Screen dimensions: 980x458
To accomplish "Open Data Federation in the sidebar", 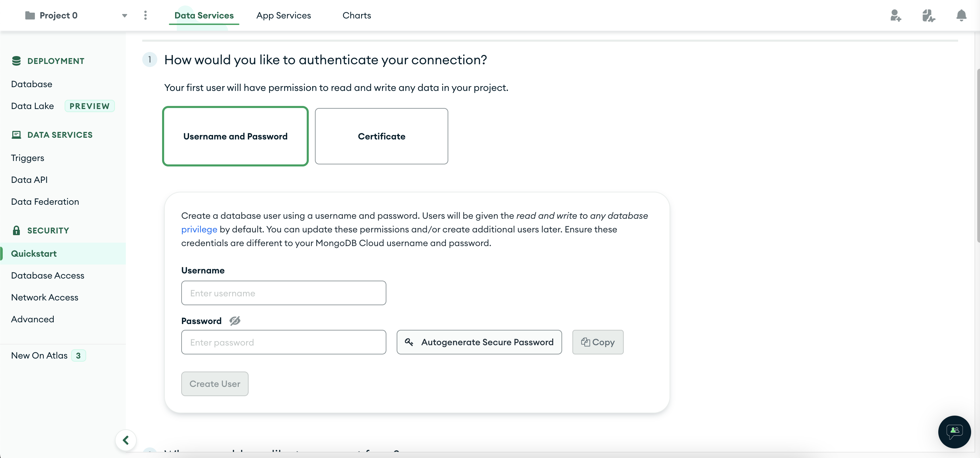I will click(x=45, y=202).
